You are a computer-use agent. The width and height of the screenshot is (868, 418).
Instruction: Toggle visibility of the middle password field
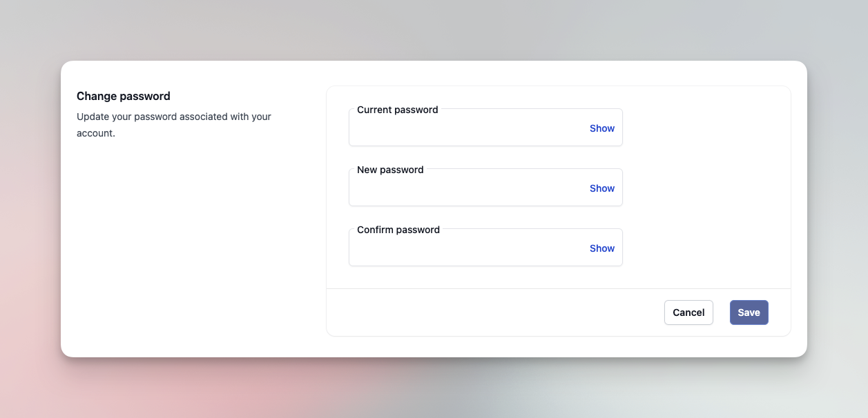[601, 188]
